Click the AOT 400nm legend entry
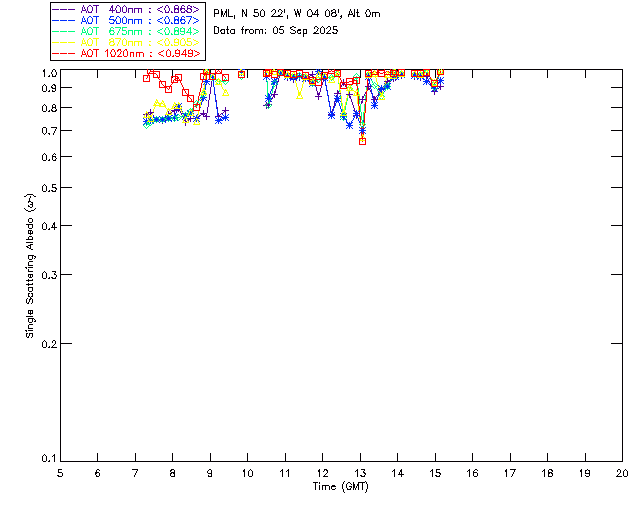This screenshot has width=640, height=512. 126,9
